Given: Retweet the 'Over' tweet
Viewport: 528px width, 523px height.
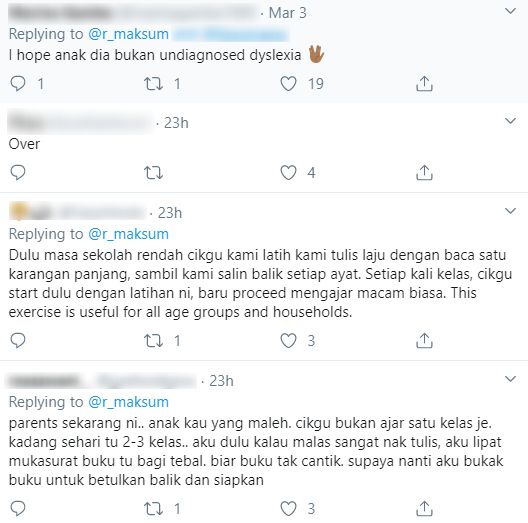Looking at the screenshot, I should tap(154, 173).
